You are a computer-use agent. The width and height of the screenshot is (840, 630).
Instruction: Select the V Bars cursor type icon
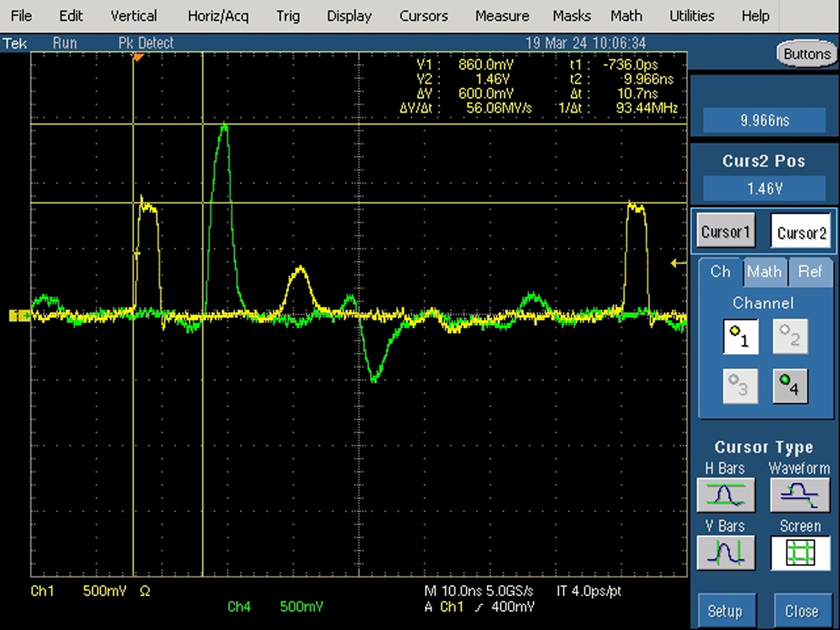(x=726, y=553)
